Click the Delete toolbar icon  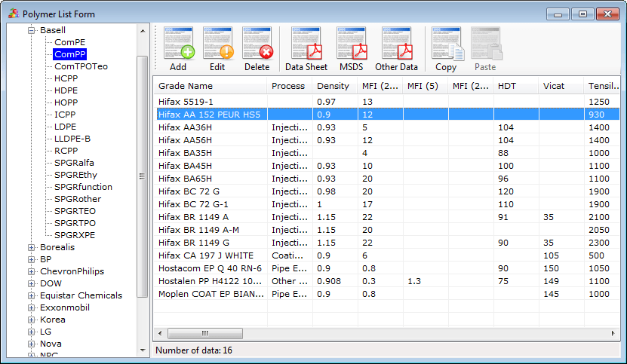click(x=257, y=43)
